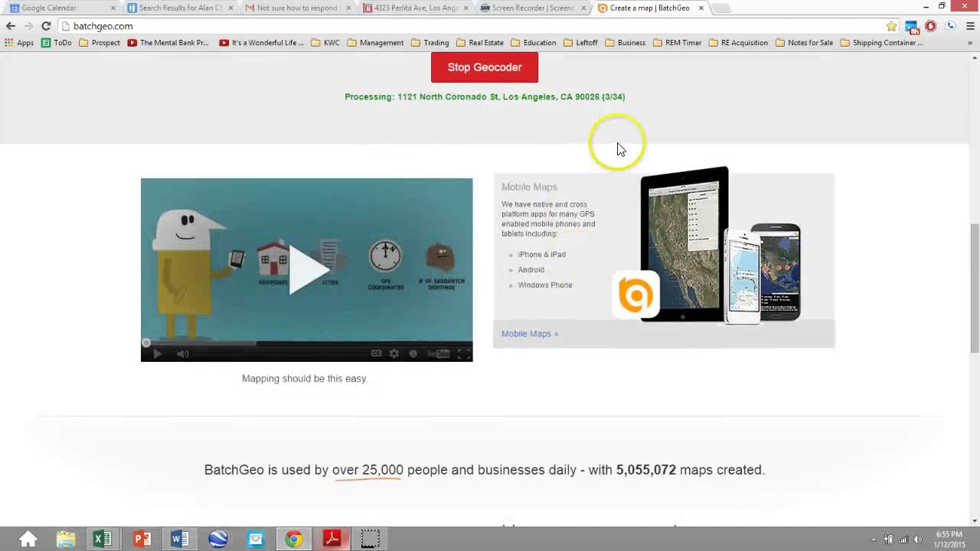The image size is (980, 551).
Task: Toggle closed captions on the video
Action: point(377,354)
